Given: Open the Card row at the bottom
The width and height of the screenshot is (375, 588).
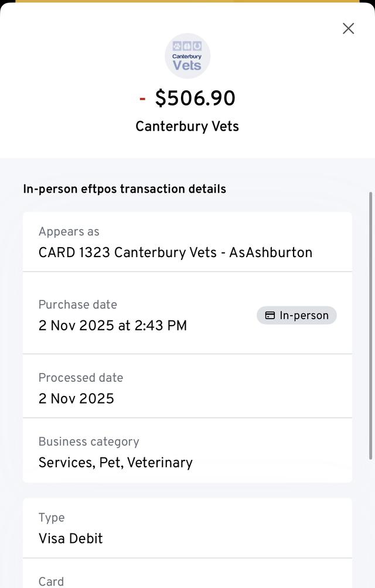Looking at the screenshot, I should pos(51,581).
